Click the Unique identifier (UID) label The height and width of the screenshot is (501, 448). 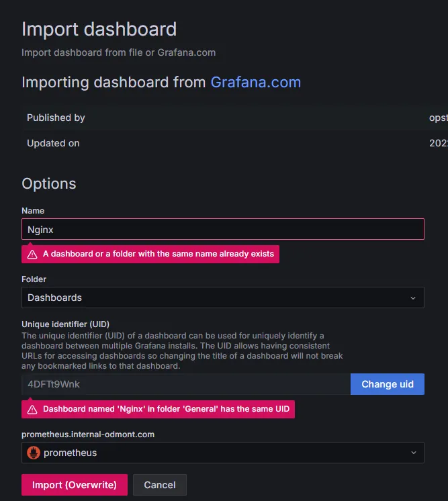66,324
